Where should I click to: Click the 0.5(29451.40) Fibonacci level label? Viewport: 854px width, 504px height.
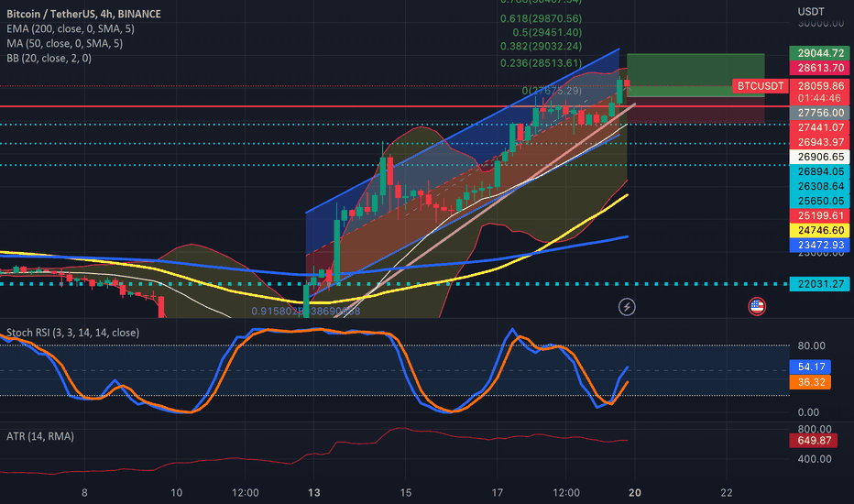(547, 32)
